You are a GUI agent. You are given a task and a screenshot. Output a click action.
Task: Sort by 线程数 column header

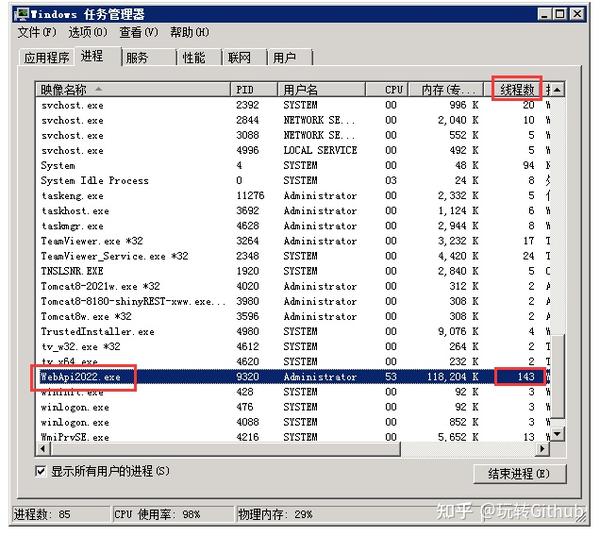pos(514,90)
